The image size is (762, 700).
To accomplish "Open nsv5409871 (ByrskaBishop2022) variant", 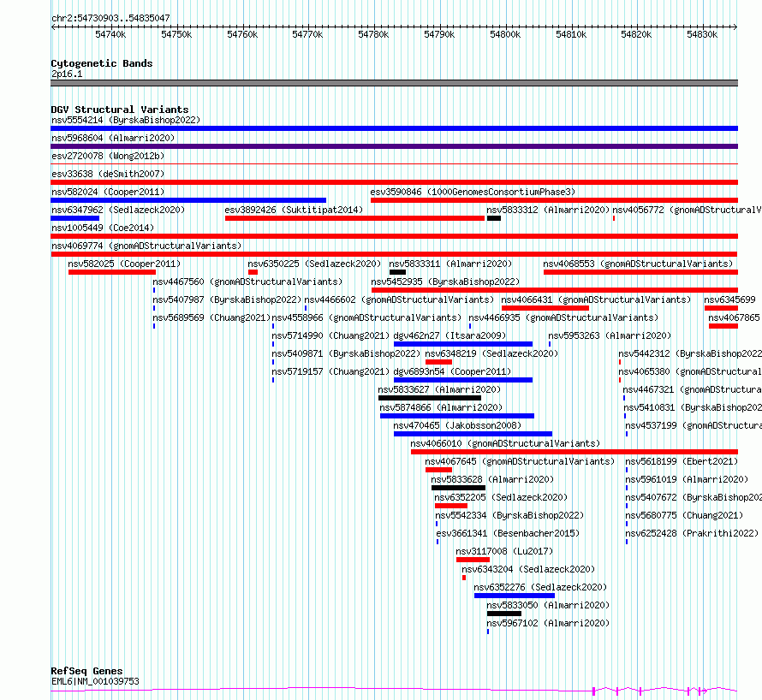I will tap(346, 353).
